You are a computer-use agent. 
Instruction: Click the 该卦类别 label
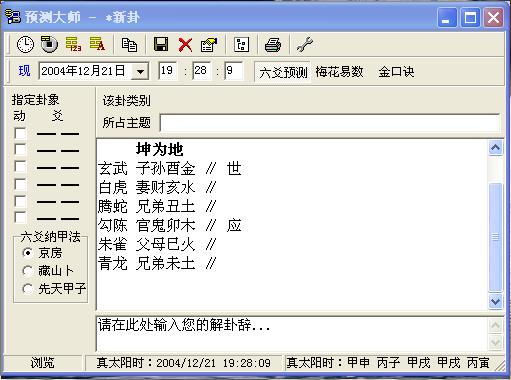[x=127, y=100]
